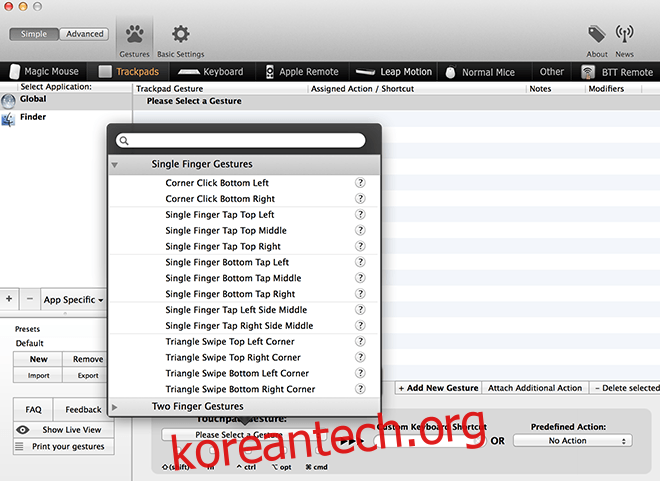Show help for Tap Right Side Middle

360,325
